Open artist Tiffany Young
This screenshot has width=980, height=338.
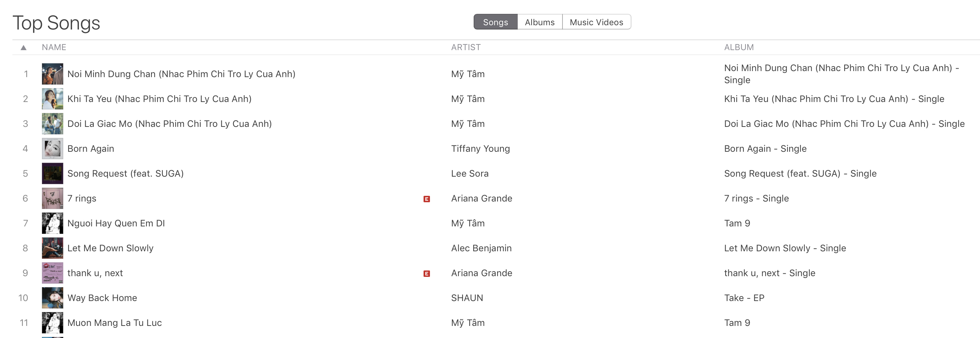[480, 149]
